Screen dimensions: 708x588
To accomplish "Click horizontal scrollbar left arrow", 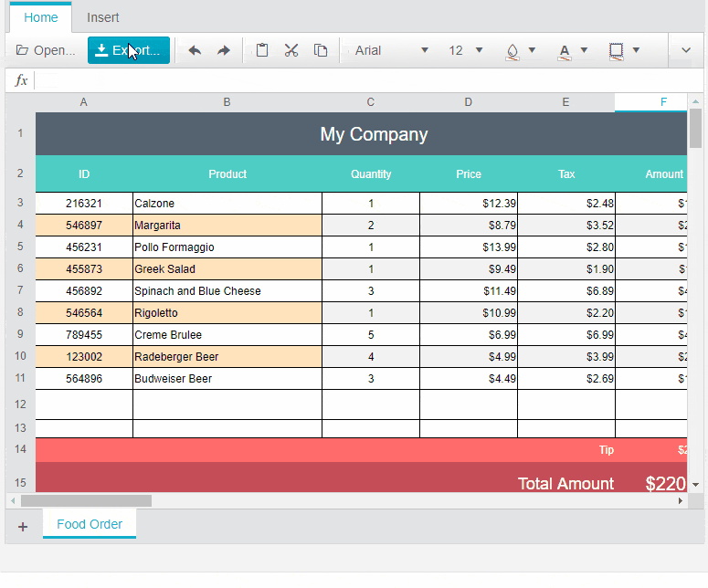I will [13, 500].
